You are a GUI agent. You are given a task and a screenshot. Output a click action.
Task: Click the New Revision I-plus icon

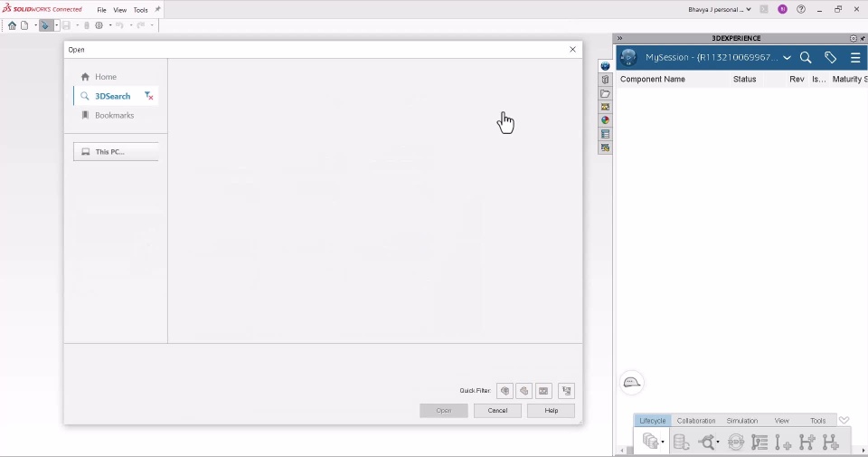[x=783, y=442]
